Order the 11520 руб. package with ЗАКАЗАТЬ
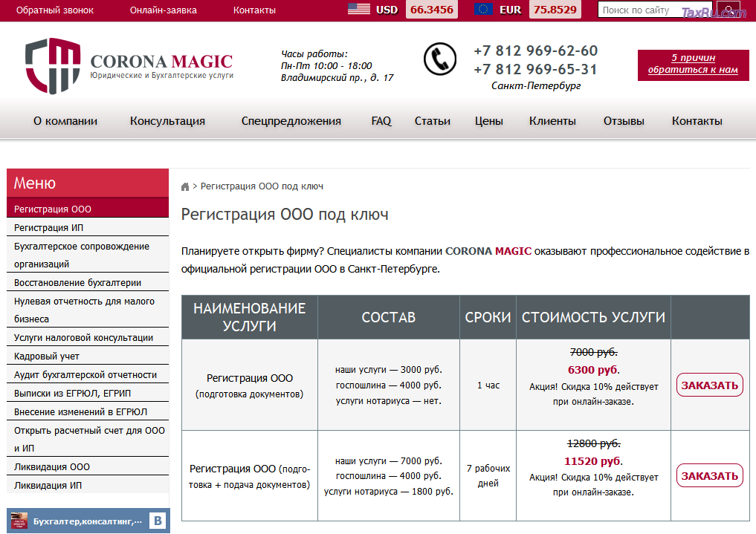Viewport: 756px width, 534px height. click(709, 475)
